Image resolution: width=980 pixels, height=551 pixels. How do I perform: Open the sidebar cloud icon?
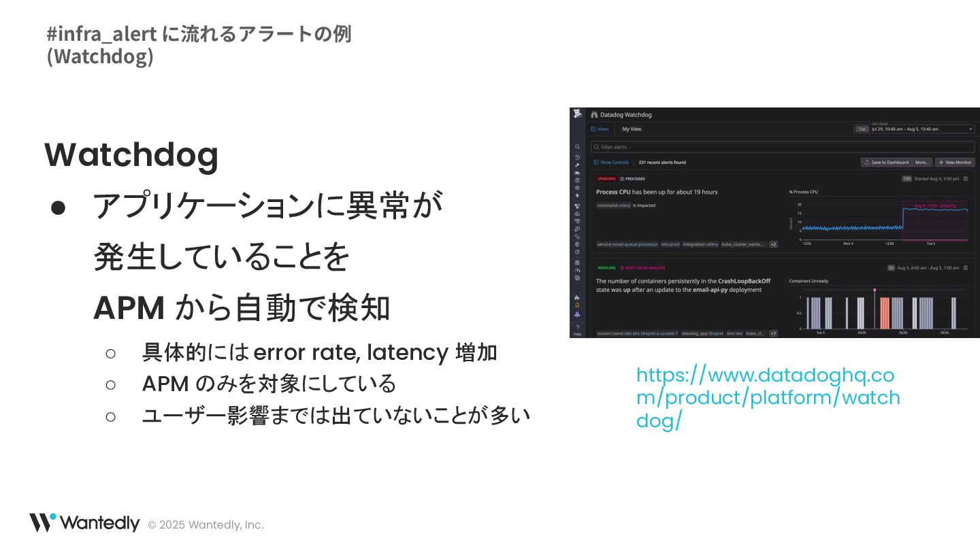pyautogui.click(x=577, y=214)
